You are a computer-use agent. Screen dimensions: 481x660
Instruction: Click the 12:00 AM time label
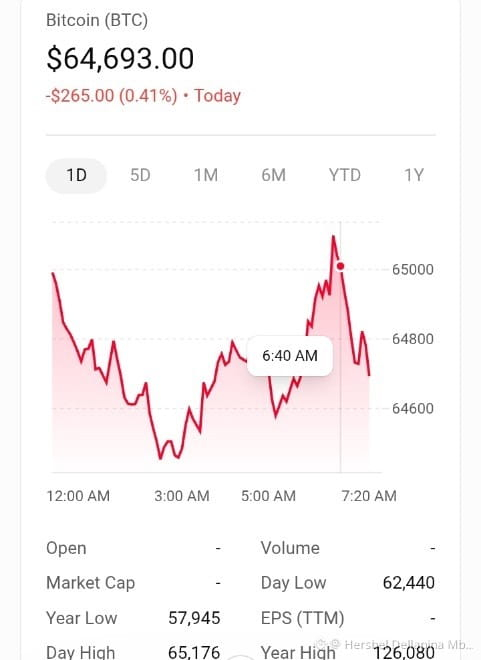click(78, 496)
